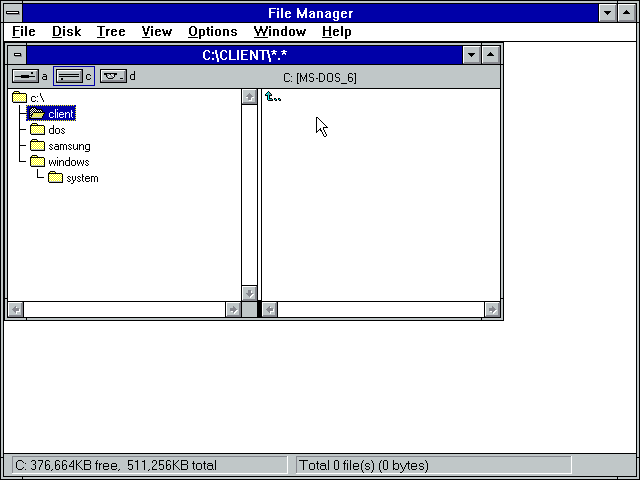Click the File Manager title bar
The width and height of the screenshot is (640, 480).
[x=311, y=13]
